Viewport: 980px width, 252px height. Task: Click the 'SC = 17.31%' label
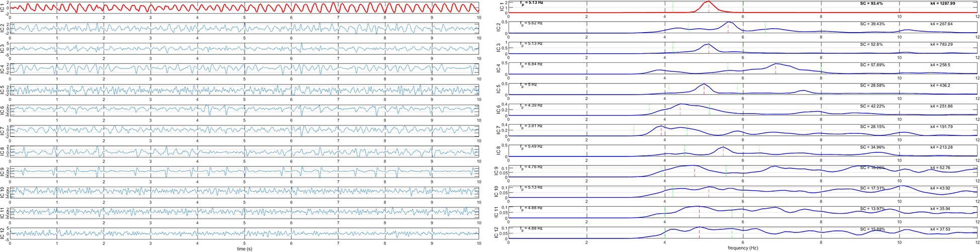872,188
